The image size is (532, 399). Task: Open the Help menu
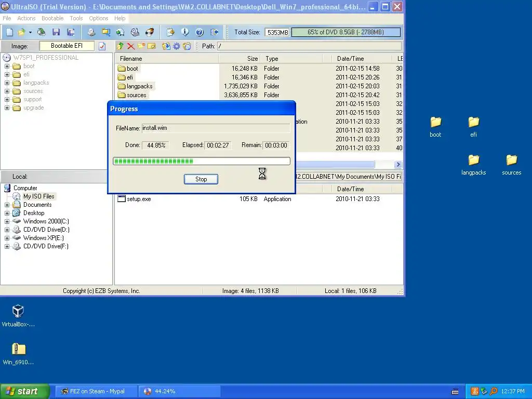click(119, 18)
